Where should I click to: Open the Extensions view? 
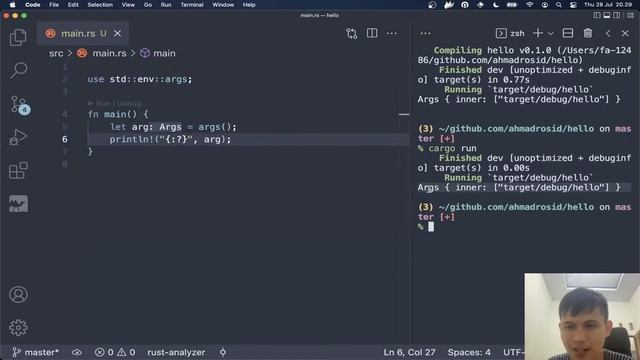coord(18,171)
